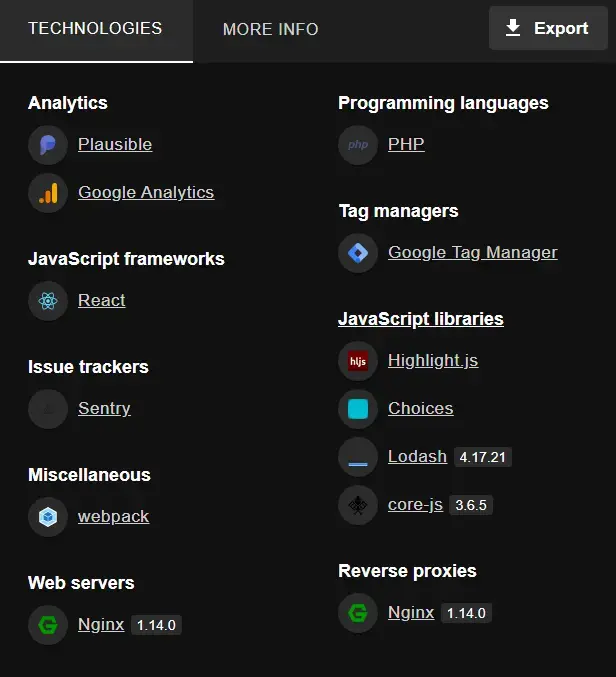Click the Miscellaneous heading
Image resolution: width=616 pixels, height=677 pixels.
pyautogui.click(x=89, y=475)
